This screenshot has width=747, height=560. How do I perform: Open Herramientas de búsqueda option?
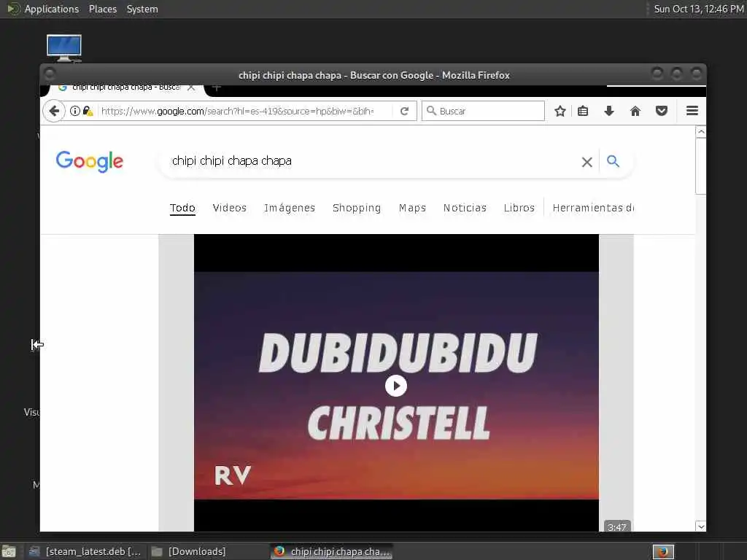pyautogui.click(x=593, y=208)
